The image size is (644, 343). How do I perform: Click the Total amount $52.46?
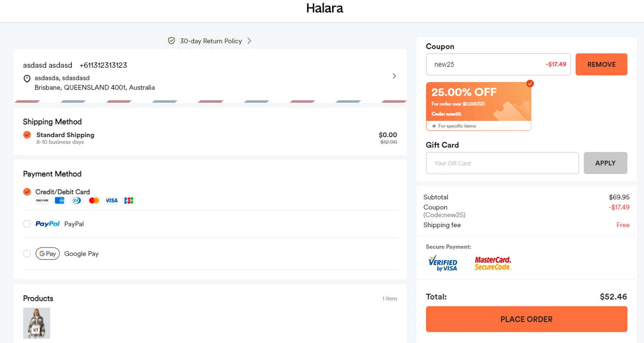(614, 297)
